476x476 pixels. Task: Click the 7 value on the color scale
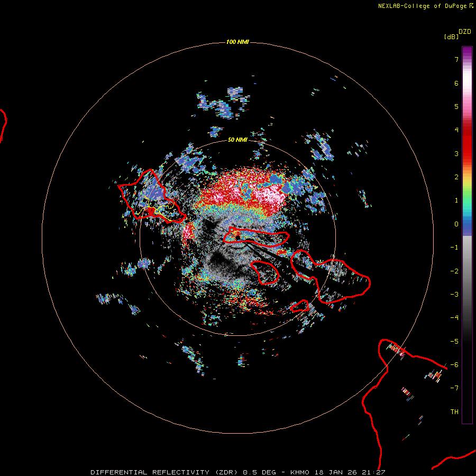point(456,59)
